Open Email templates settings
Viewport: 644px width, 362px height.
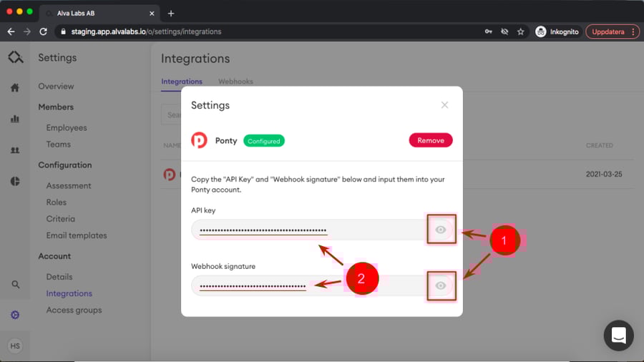click(x=77, y=235)
